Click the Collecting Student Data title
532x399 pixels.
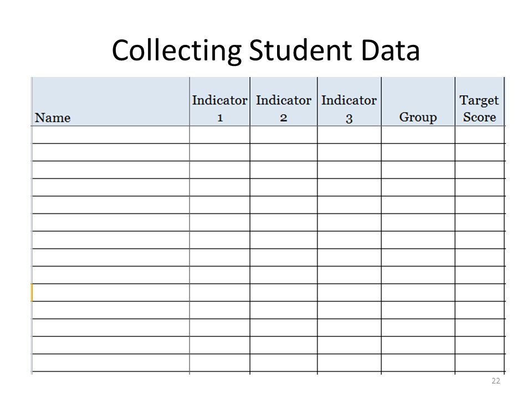click(266, 50)
